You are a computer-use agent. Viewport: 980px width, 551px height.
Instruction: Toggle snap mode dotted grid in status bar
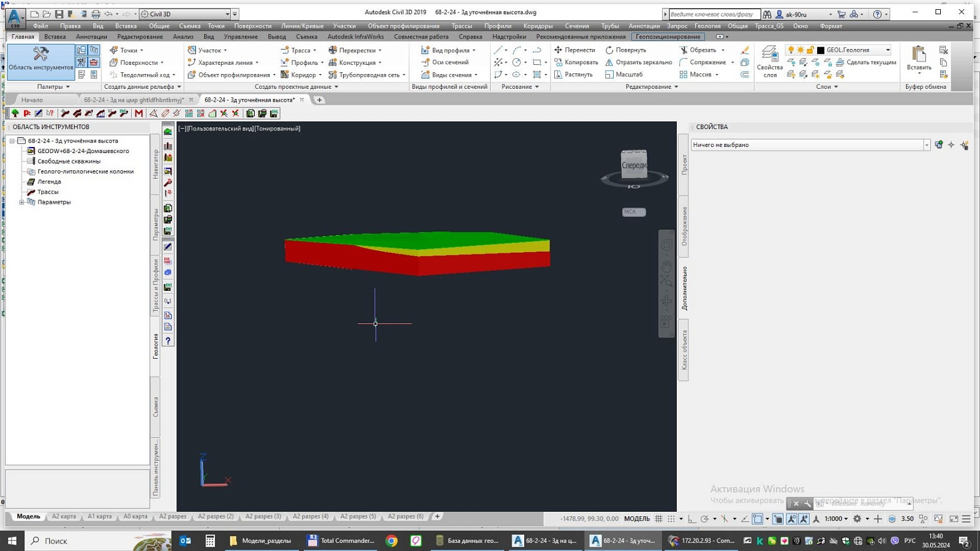671,519
